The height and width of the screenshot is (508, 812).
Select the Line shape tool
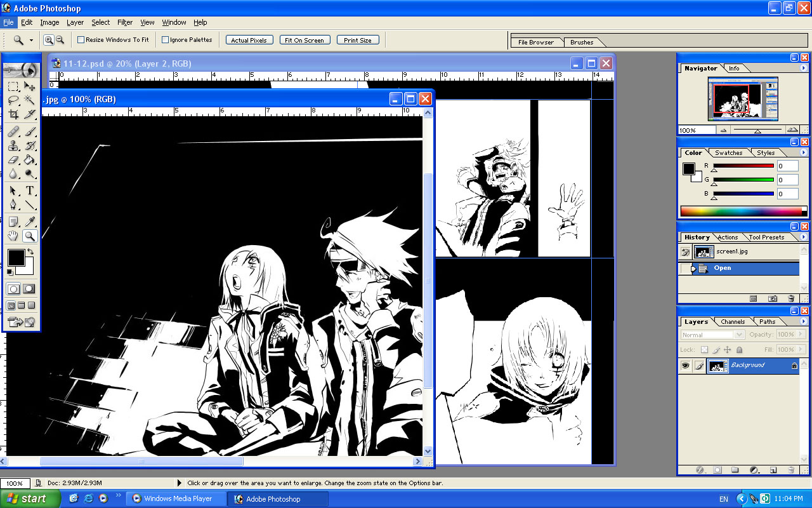(x=30, y=204)
